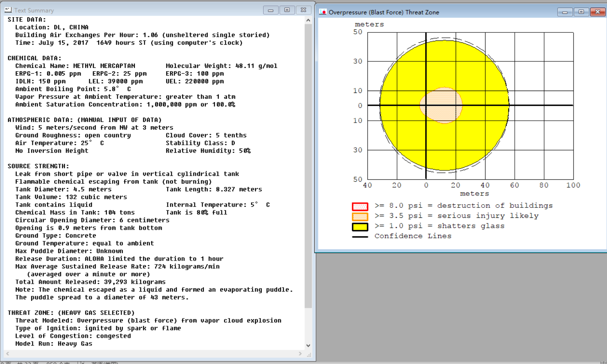Click the 'ERPG-2: 25 ppm' value
The width and height of the screenshot is (607, 364).
pos(119,74)
